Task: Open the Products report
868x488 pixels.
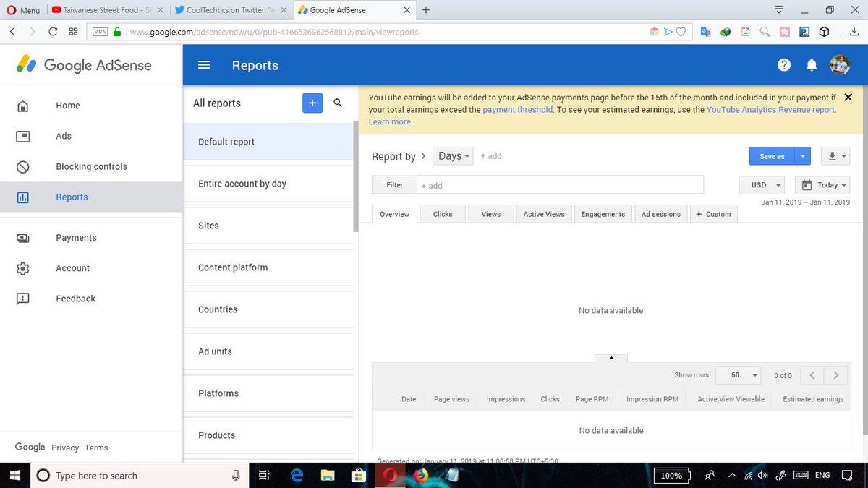Action: pos(268,435)
